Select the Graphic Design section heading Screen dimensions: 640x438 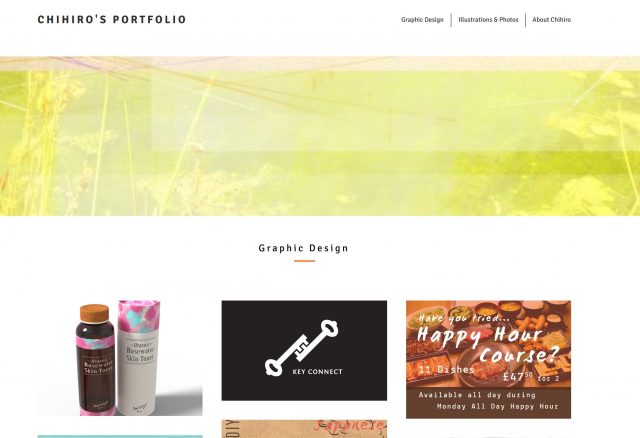click(304, 248)
